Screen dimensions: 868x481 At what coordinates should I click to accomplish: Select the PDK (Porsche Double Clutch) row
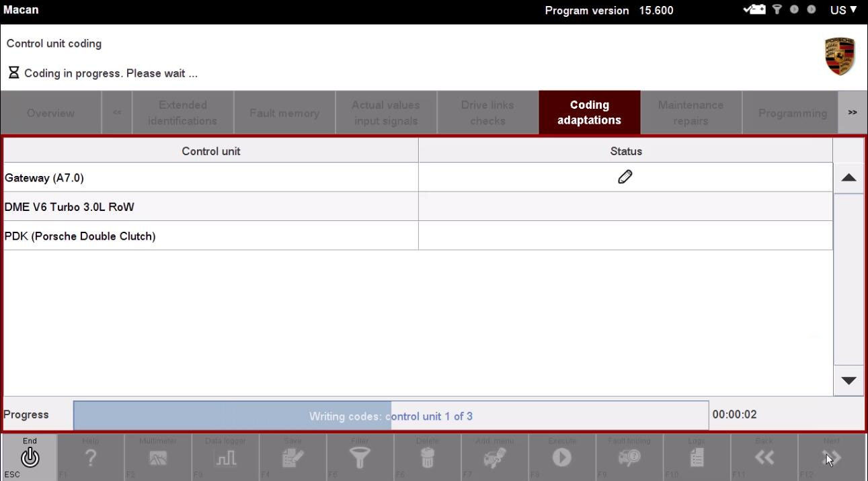coord(418,236)
